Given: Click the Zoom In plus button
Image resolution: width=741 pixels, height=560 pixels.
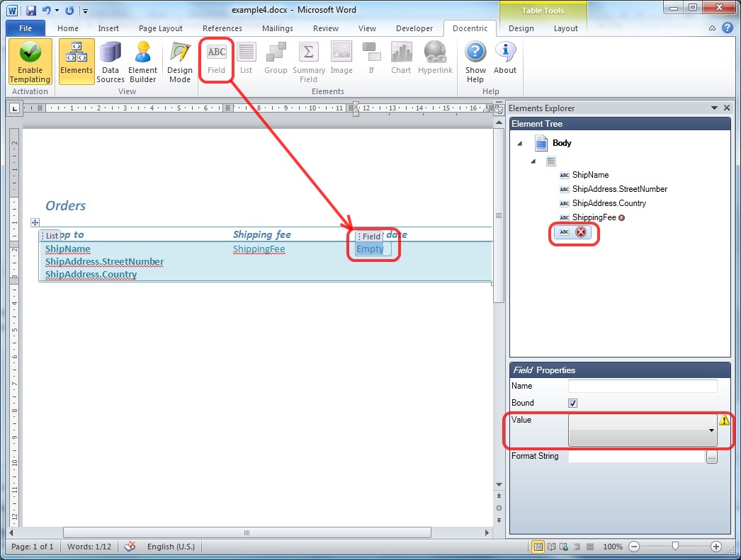Looking at the screenshot, I should click(716, 547).
